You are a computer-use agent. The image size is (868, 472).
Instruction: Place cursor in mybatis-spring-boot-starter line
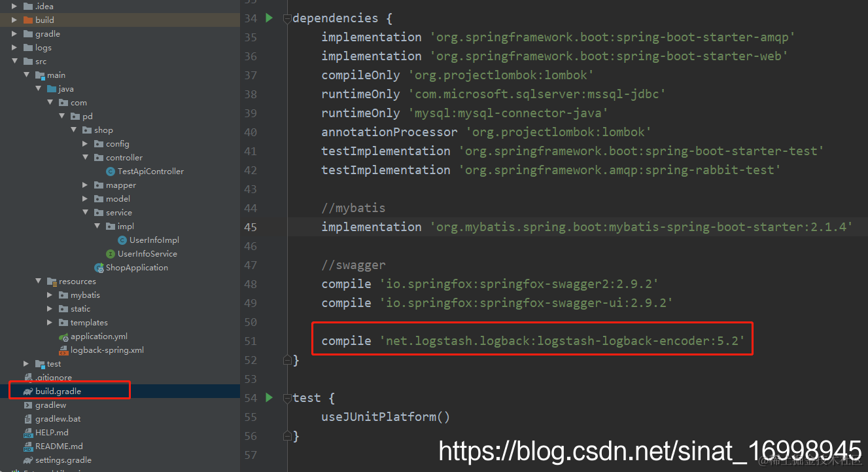click(587, 227)
